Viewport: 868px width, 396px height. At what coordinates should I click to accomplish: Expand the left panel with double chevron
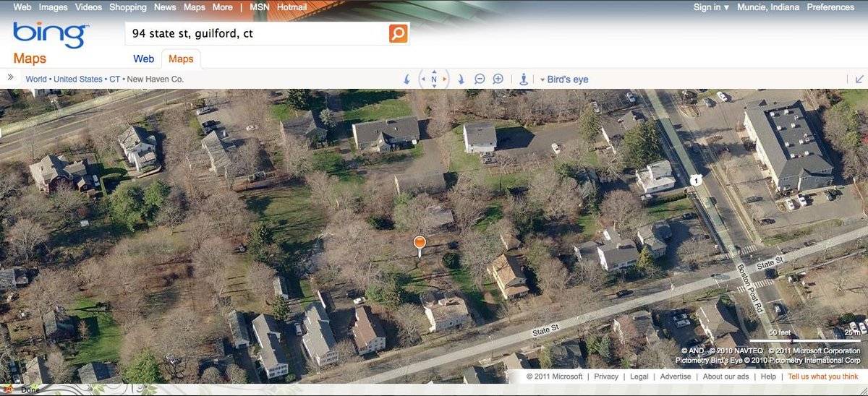(x=11, y=77)
